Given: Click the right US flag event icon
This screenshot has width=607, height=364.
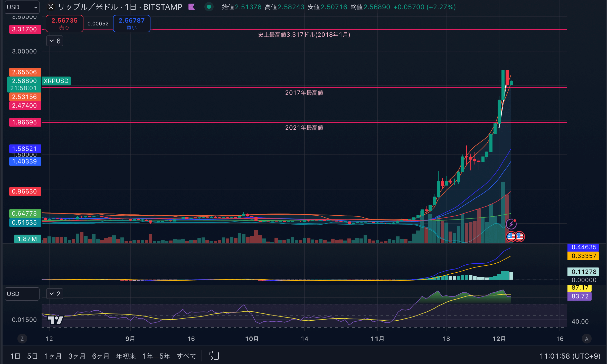Looking at the screenshot, I should click(520, 237).
